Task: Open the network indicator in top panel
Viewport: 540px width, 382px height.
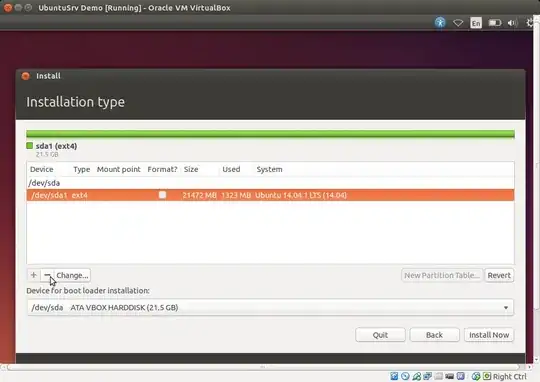Action: pyautogui.click(x=458, y=23)
